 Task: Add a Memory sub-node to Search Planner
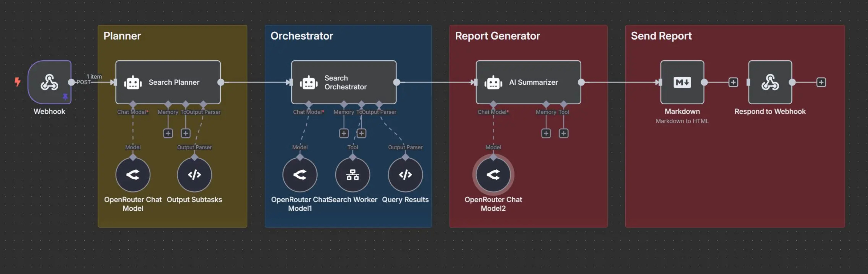point(168,133)
